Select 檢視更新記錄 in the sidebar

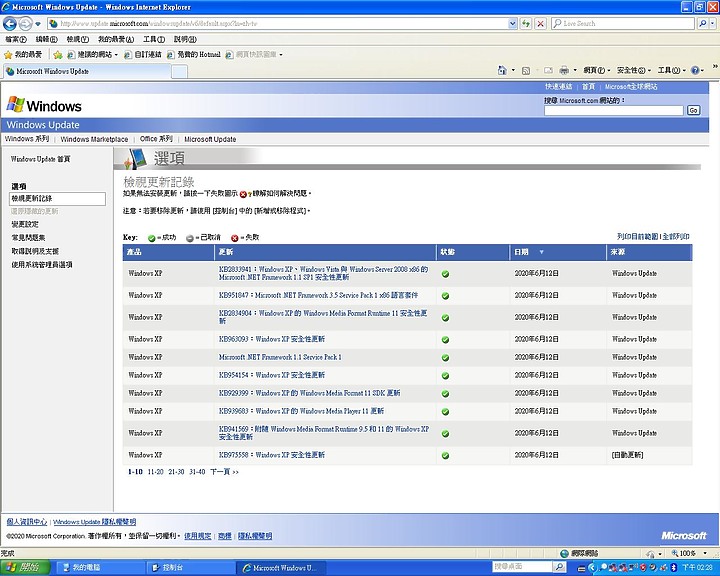coord(57,198)
